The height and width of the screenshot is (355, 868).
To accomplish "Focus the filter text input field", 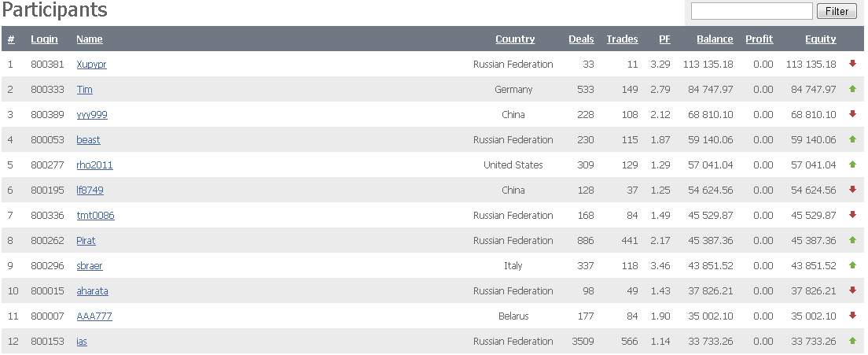I will pos(751,11).
